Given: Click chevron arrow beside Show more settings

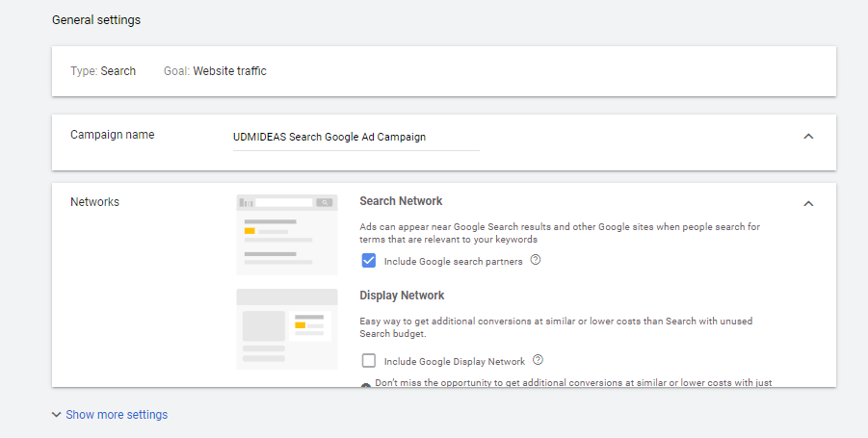Looking at the screenshot, I should 57,415.
